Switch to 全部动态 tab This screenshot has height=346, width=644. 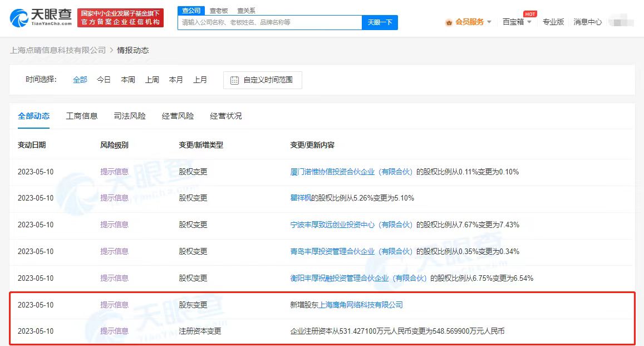pos(34,116)
